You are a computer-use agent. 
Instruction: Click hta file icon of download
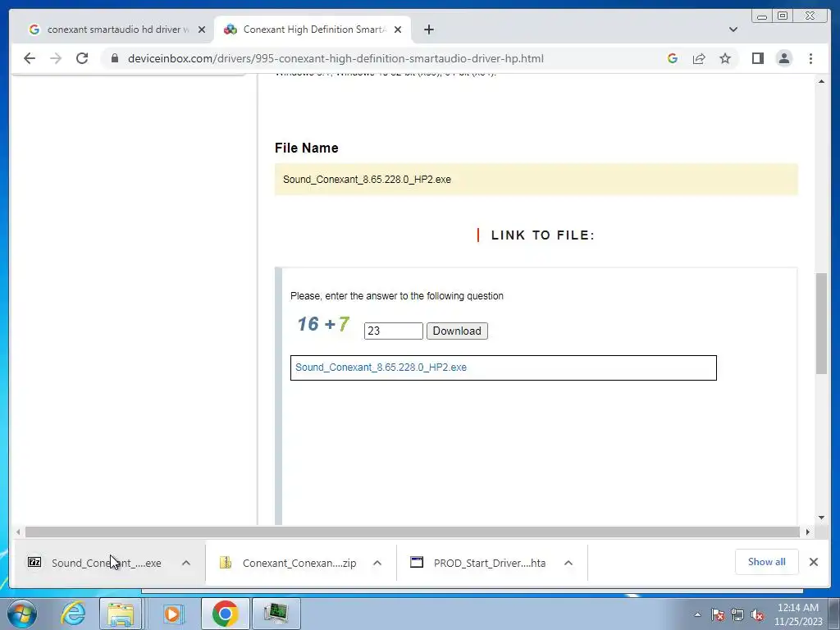pyautogui.click(x=417, y=562)
